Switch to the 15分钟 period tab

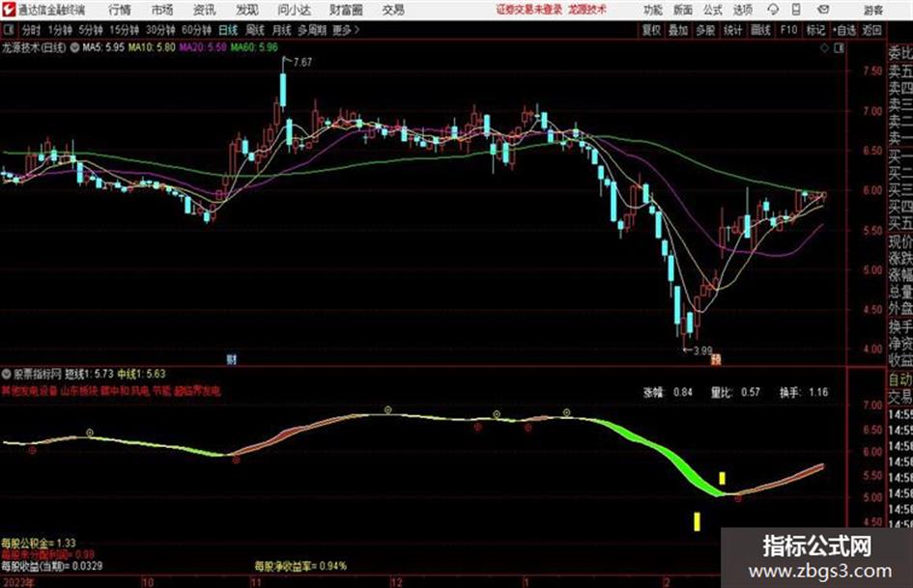tap(124, 30)
